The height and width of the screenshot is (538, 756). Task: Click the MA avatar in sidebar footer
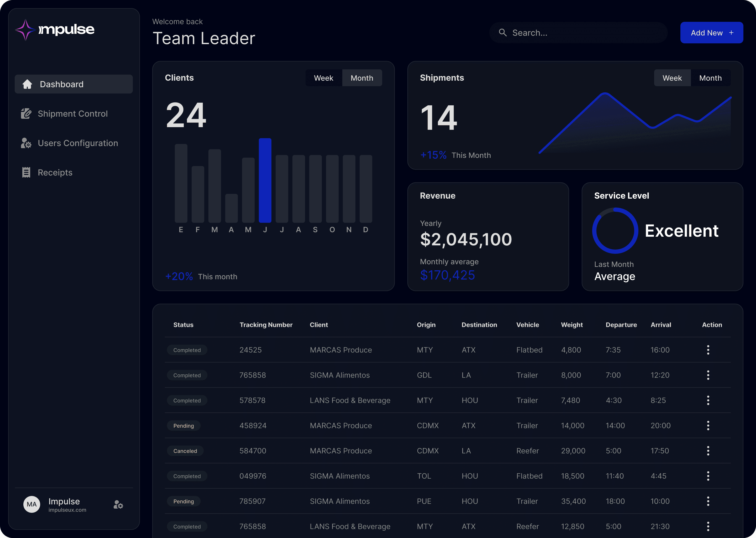(x=32, y=504)
